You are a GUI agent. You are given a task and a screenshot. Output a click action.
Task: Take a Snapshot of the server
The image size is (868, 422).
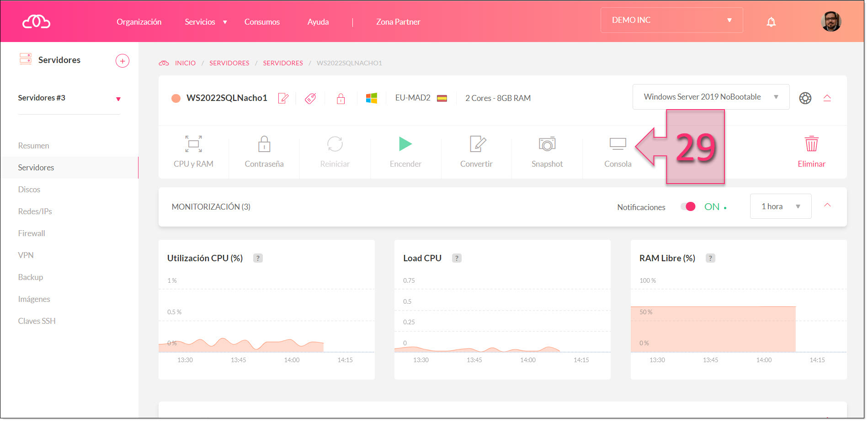point(547,151)
